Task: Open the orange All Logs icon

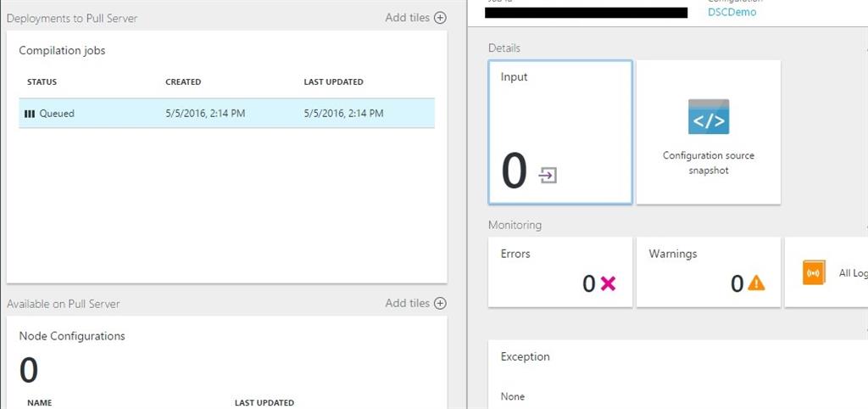Action: 814,272
